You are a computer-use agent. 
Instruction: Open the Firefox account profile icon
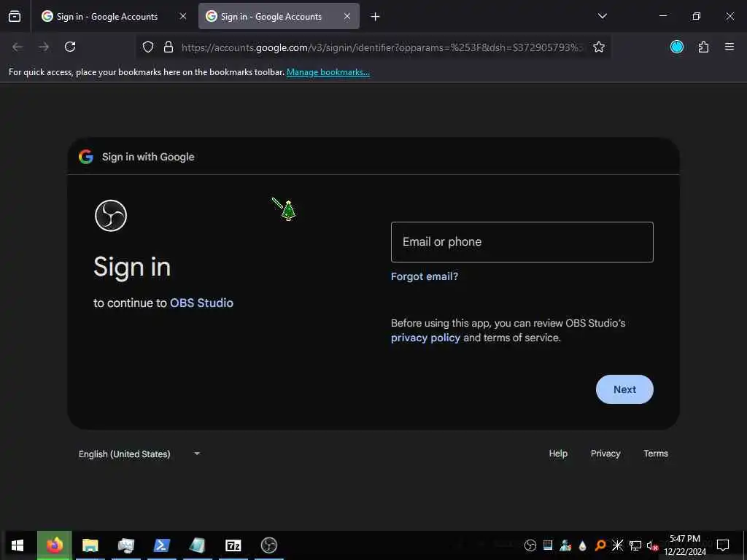(677, 47)
